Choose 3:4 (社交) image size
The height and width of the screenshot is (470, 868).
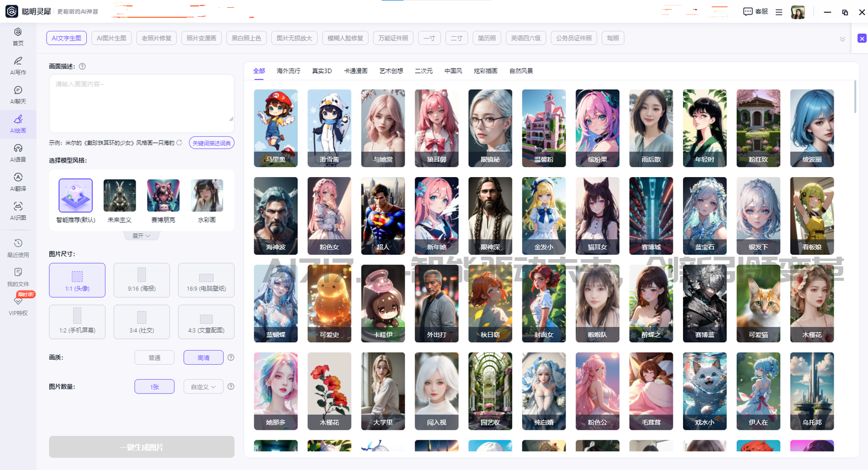coord(142,322)
